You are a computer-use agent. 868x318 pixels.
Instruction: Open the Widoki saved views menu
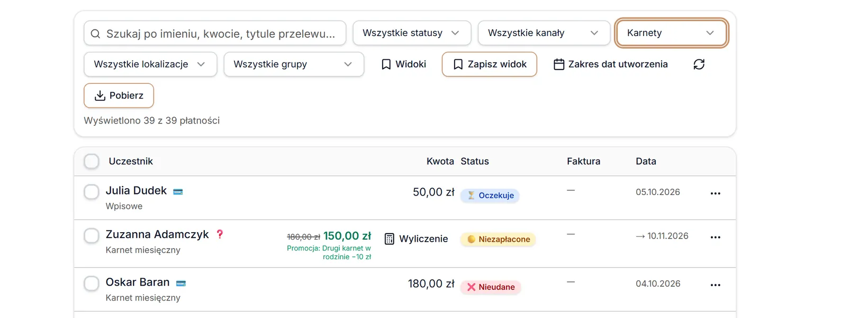coord(403,64)
